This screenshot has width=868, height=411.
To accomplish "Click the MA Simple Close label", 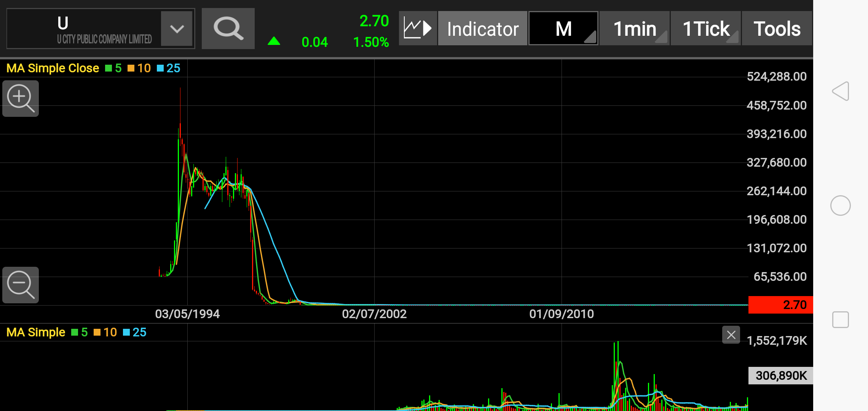I will pyautogui.click(x=53, y=68).
